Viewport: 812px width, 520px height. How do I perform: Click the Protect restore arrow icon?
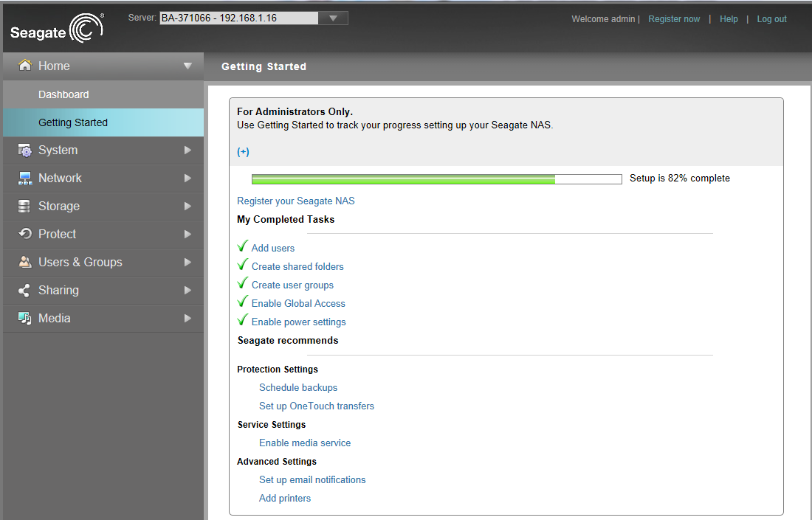tap(25, 234)
